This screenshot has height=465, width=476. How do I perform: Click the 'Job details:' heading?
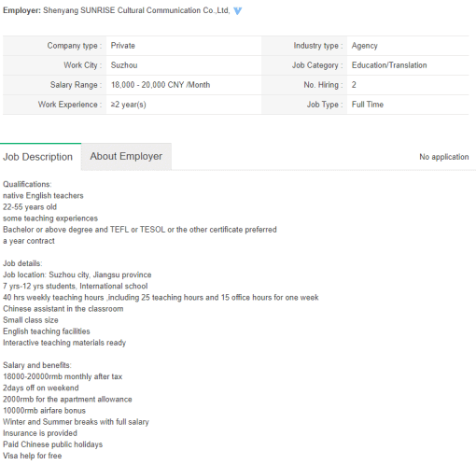click(x=22, y=263)
